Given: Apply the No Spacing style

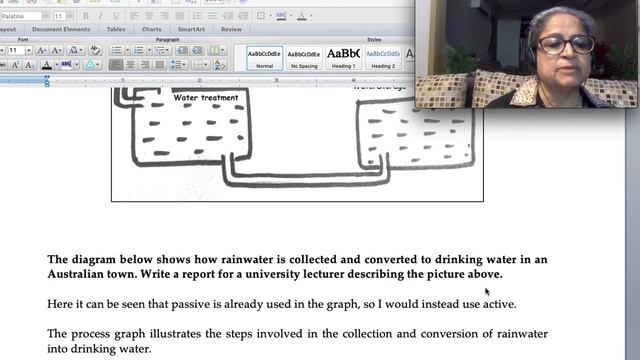Looking at the screenshot, I should coord(304,58).
